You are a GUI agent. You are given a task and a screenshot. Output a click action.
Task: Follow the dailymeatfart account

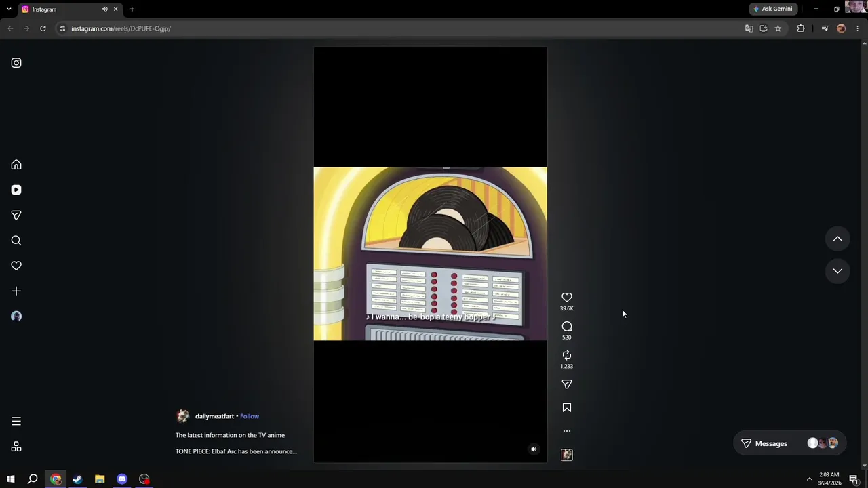click(x=250, y=416)
